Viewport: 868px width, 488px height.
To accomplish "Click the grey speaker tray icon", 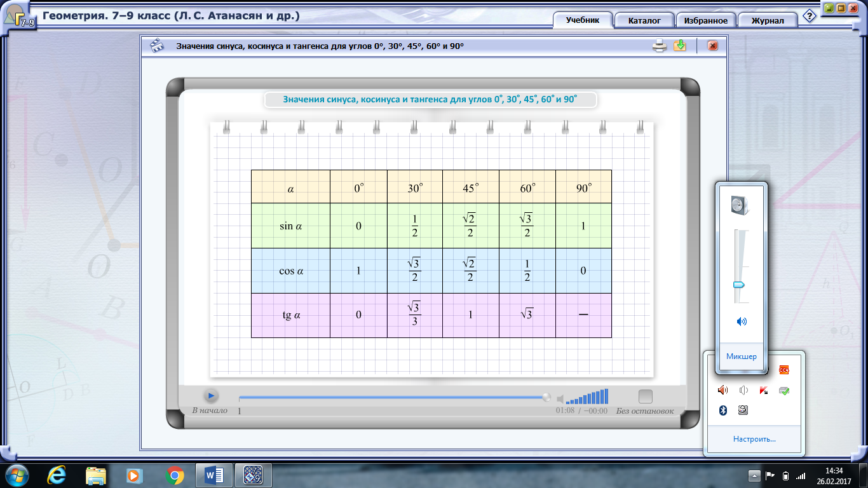I will coord(743,390).
